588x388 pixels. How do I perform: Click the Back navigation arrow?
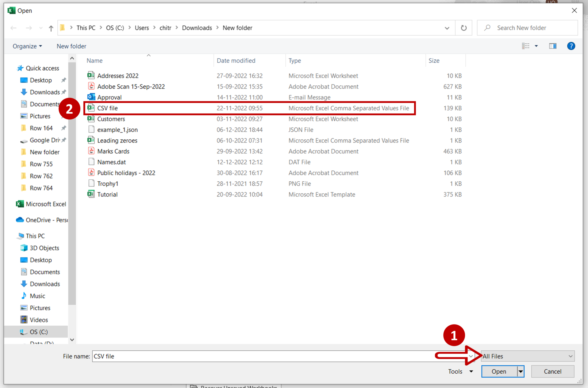[x=13, y=28]
